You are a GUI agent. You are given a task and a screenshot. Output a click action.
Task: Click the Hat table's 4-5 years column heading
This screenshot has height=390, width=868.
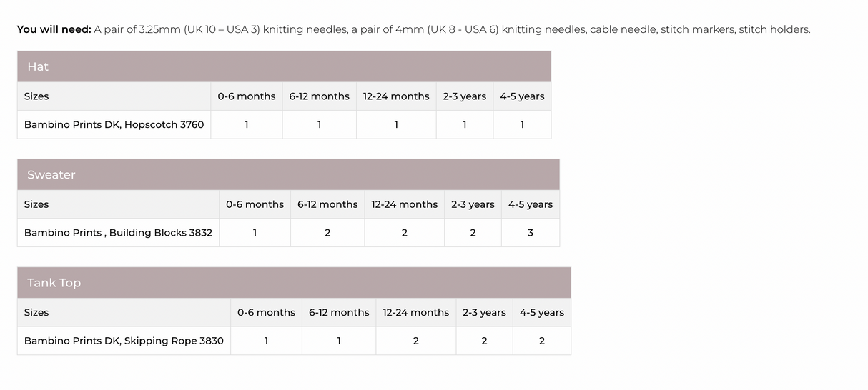522,96
